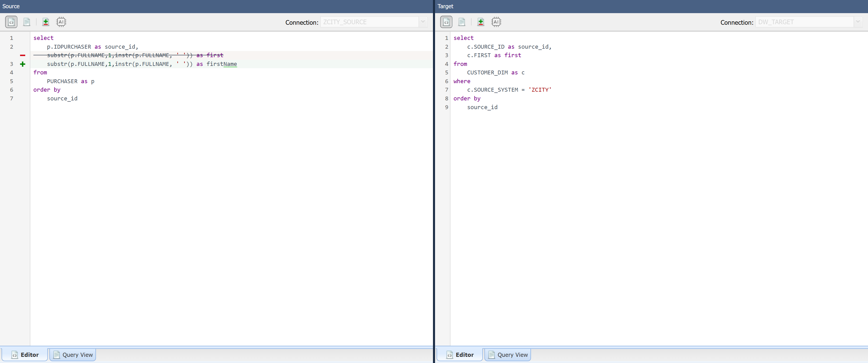Click the Target editor mode icon
The height and width of the screenshot is (363, 868).
coord(446,22)
